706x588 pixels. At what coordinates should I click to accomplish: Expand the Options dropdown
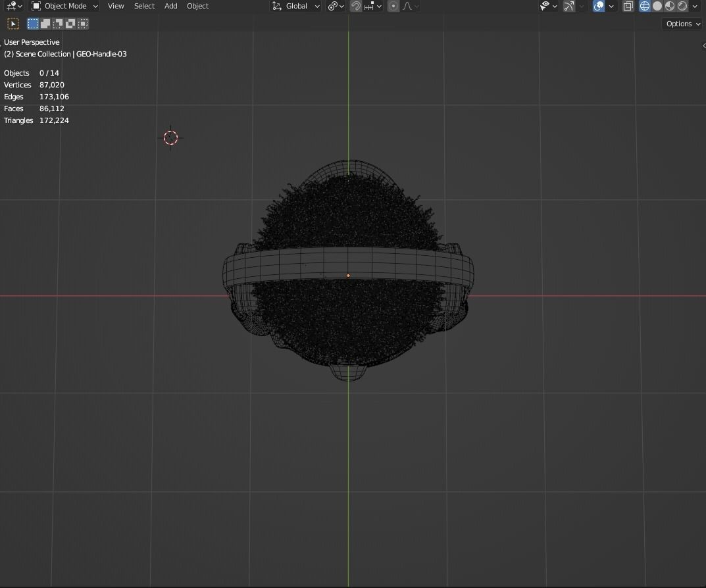(x=683, y=24)
